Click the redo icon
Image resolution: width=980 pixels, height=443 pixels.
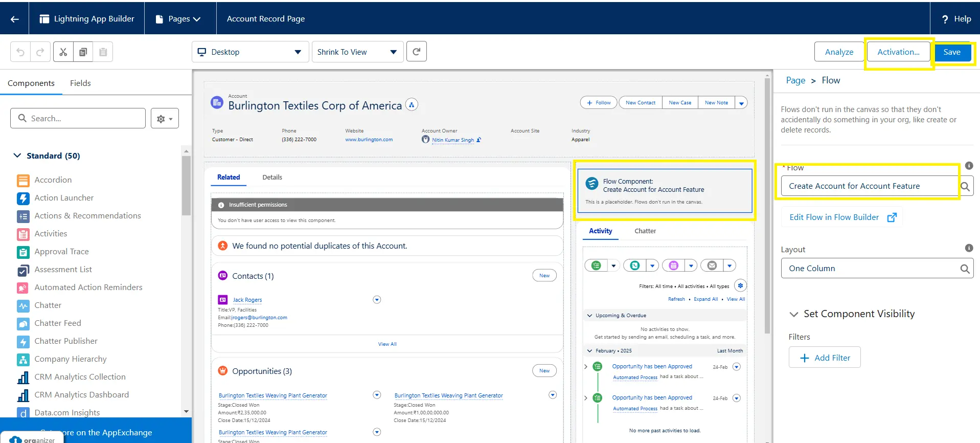pos(40,52)
